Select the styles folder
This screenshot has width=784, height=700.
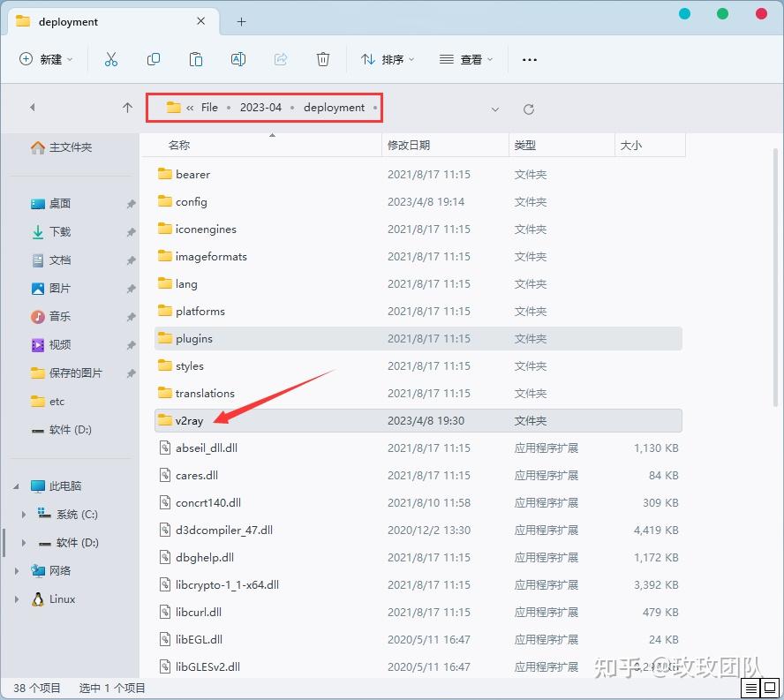tap(418, 366)
